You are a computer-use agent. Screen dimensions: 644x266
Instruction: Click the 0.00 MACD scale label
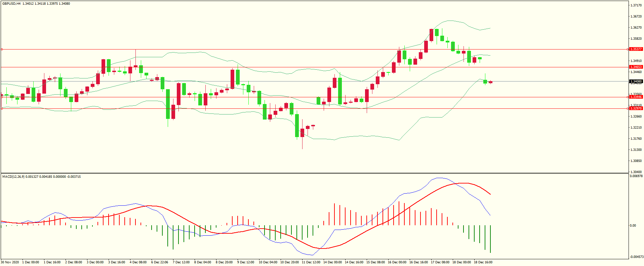633,226
